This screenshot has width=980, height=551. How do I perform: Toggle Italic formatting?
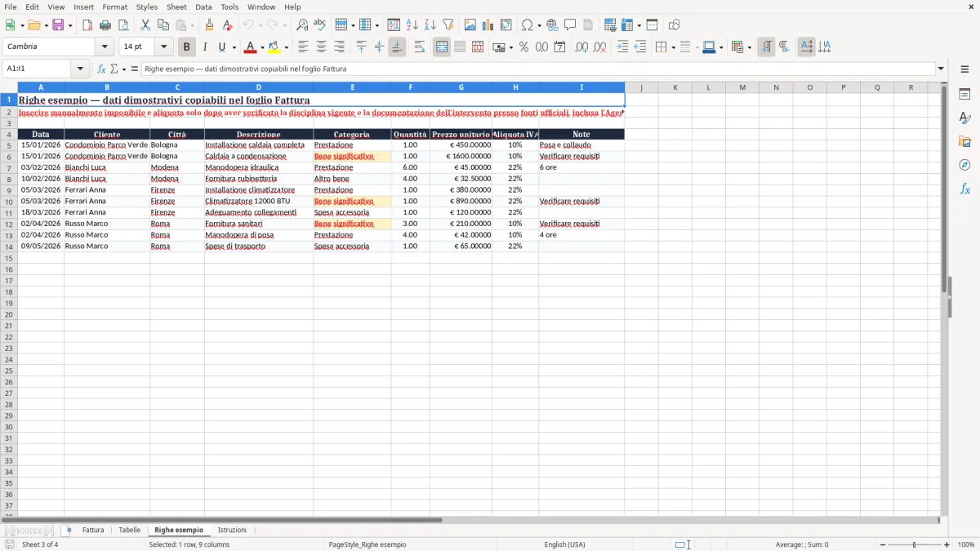pos(205,47)
